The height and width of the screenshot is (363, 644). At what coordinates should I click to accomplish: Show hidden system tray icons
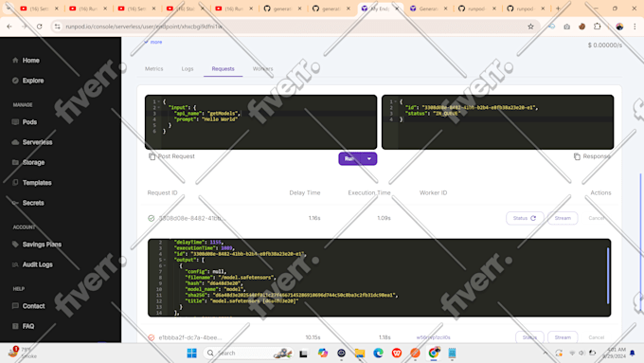[x=545, y=354]
